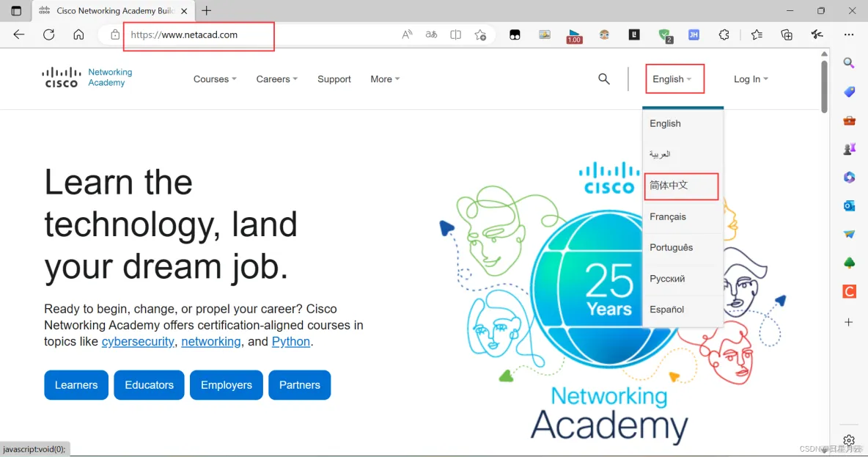Follow the Python hyperlink
The width and height of the screenshot is (868, 457).
[x=290, y=341]
